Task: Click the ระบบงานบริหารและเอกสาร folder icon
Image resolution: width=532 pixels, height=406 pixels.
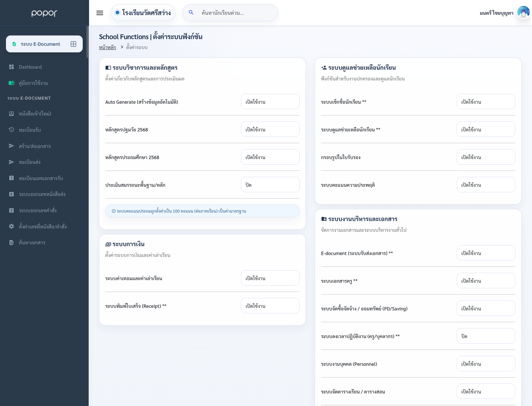Action: coord(324,219)
